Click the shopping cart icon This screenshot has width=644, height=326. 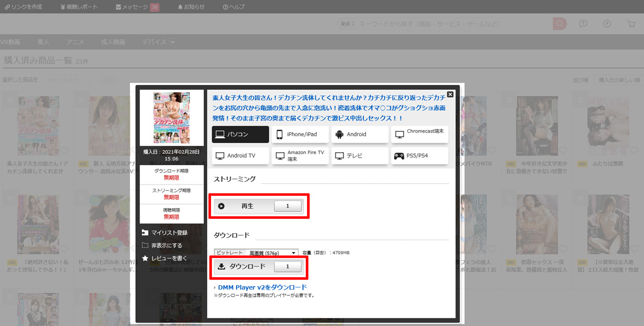coord(631,24)
